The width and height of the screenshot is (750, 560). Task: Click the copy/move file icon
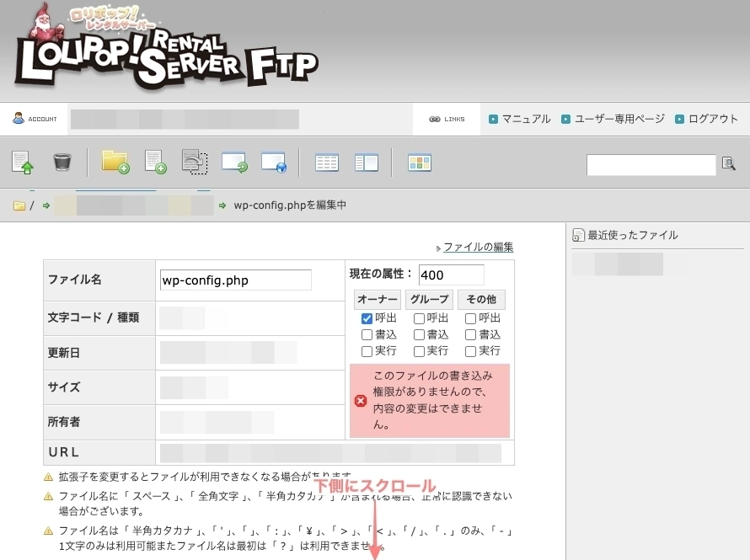(195, 163)
